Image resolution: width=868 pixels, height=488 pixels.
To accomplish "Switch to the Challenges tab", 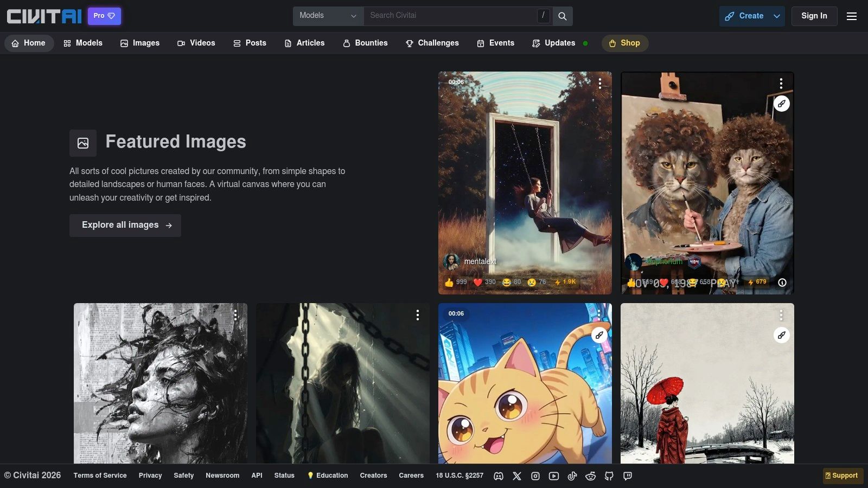I will 432,43.
